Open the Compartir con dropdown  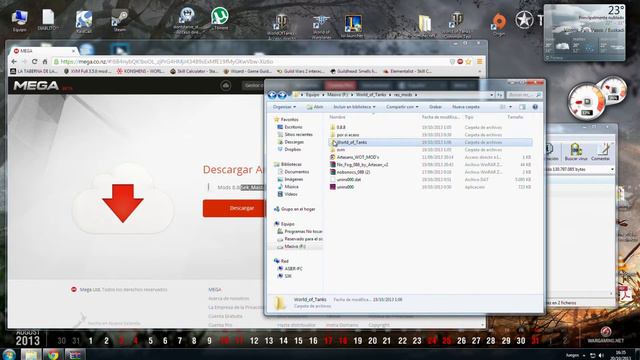[402, 107]
